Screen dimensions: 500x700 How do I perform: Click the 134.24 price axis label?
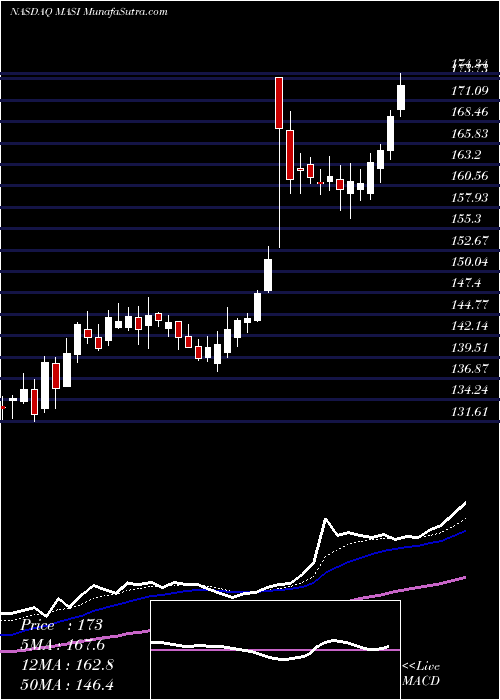pyautogui.click(x=470, y=390)
